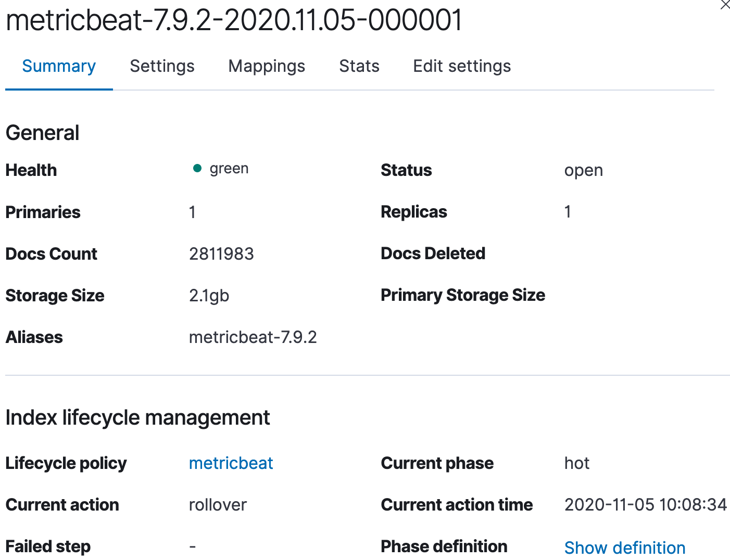Click the Status value open
This screenshot has width=730, height=560.
tap(583, 171)
